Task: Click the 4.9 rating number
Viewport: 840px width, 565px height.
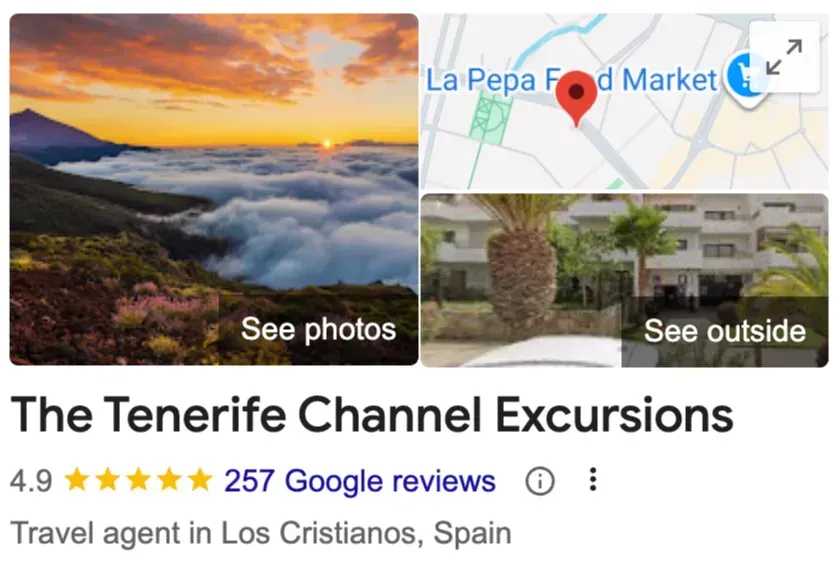Action: pos(31,481)
